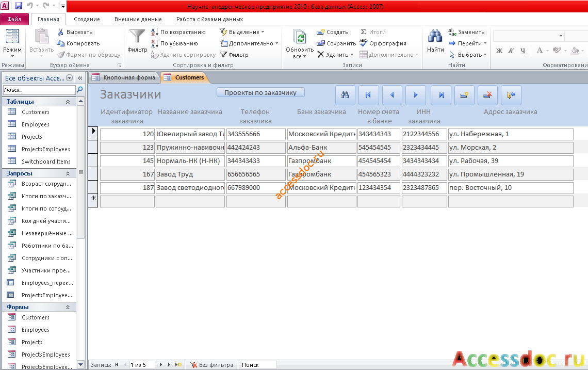This screenshot has height=370, width=588.
Task: Toggle the filter with the Фильтр button
Action: point(234,55)
